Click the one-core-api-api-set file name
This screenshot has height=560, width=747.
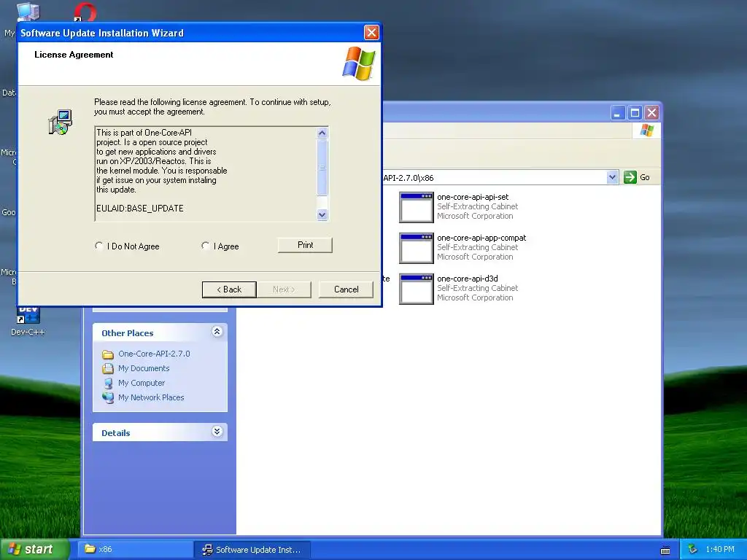coord(473,197)
